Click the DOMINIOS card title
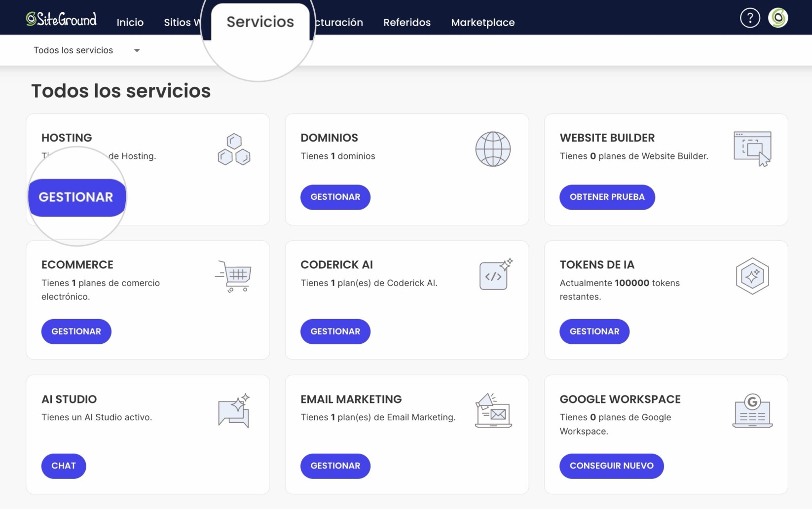This screenshot has width=812, height=509. coord(329,138)
